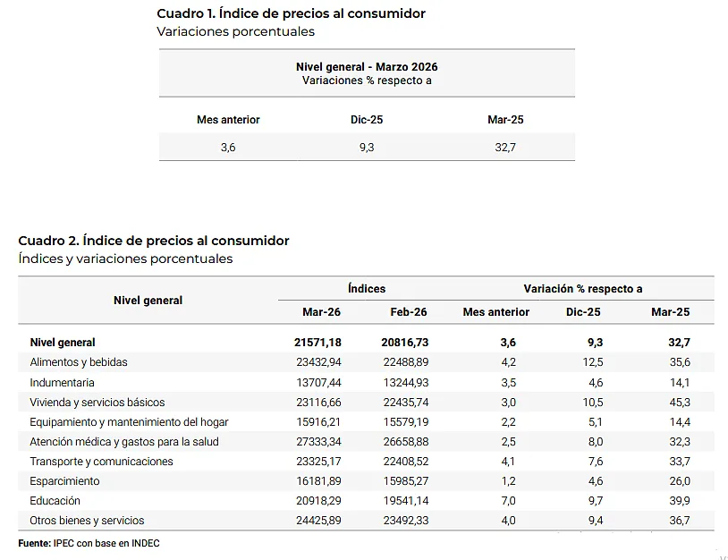Click the 'Fuente: IPEC con base en INDEC' note
The height and width of the screenshot is (560, 728).
(89, 543)
